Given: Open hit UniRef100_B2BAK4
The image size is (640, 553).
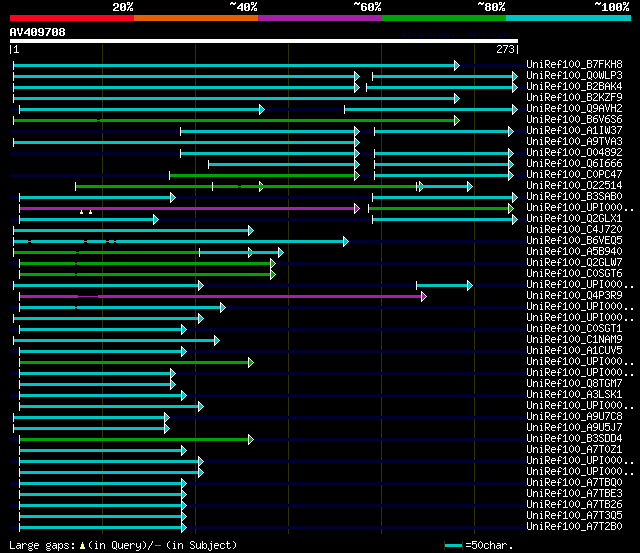Looking at the screenshot, I should (574, 87).
